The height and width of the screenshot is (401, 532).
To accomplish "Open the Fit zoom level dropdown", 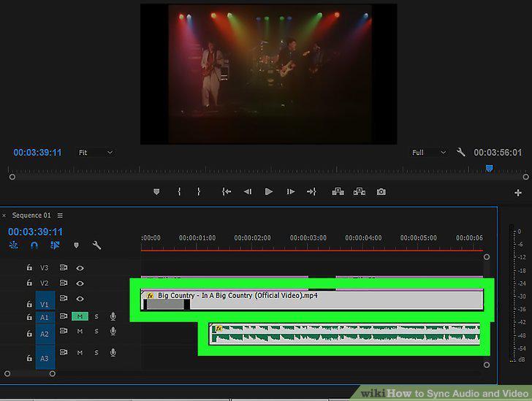I will click(x=95, y=153).
